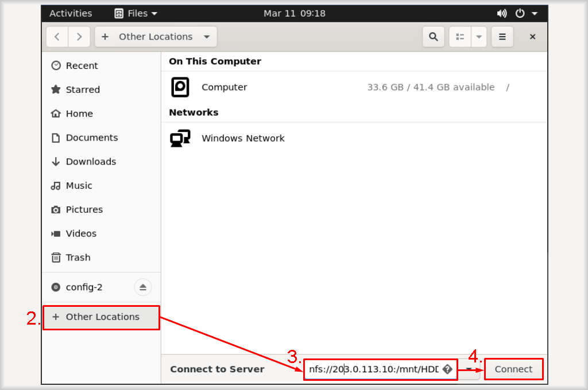The image size is (588, 390).
Task: Select Other Locations in sidebar
Action: pos(101,317)
